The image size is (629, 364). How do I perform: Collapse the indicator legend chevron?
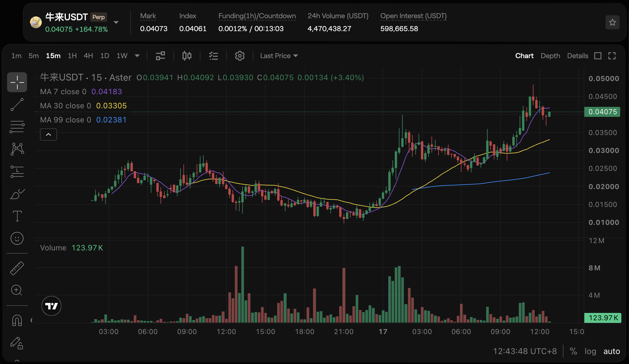(48, 134)
